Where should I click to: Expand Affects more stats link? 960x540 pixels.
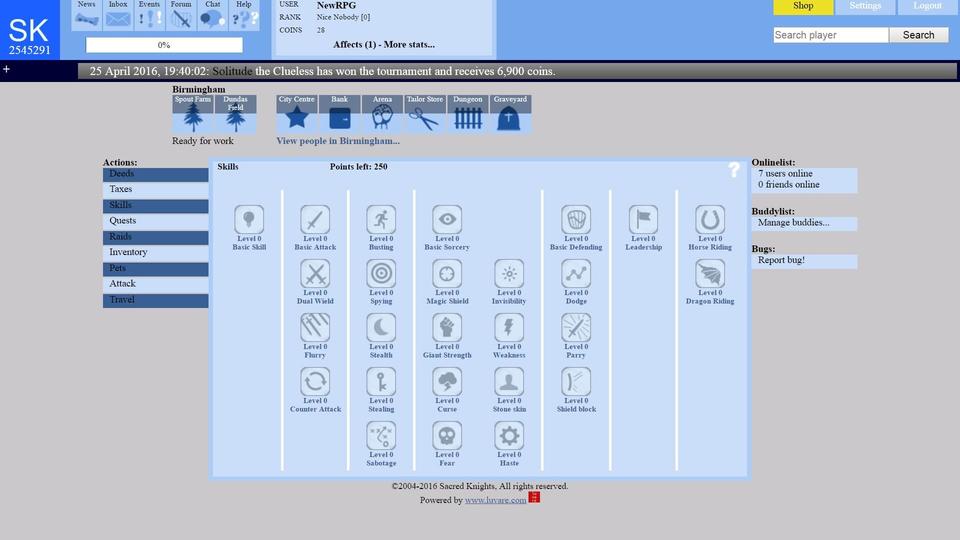[384, 45]
